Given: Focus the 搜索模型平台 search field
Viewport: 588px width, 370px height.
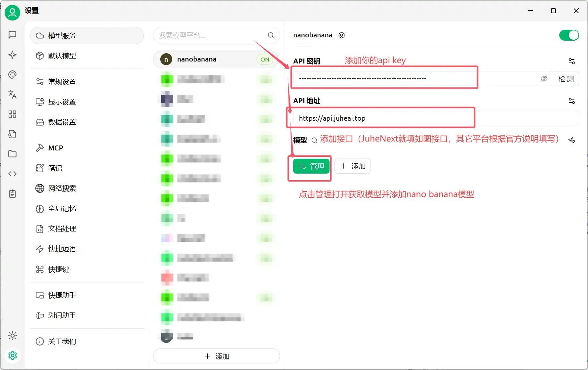Looking at the screenshot, I should tap(216, 35).
